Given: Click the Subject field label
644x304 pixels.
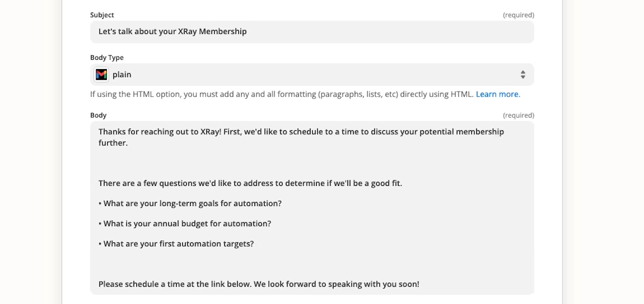Looking at the screenshot, I should [102, 15].
